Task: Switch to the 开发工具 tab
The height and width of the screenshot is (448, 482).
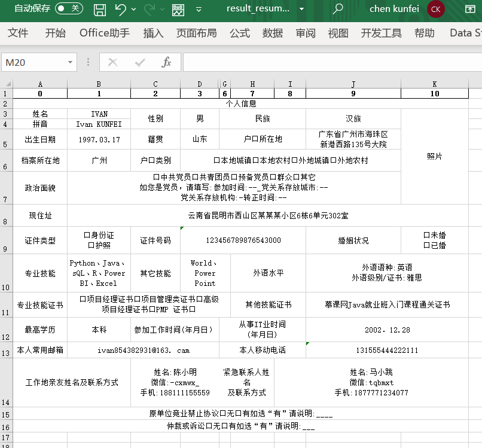Action: point(381,33)
